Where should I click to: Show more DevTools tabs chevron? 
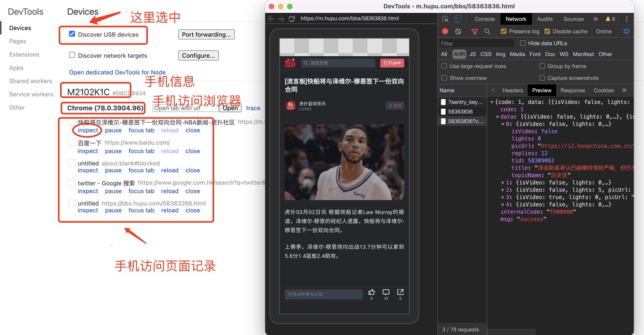pos(595,19)
